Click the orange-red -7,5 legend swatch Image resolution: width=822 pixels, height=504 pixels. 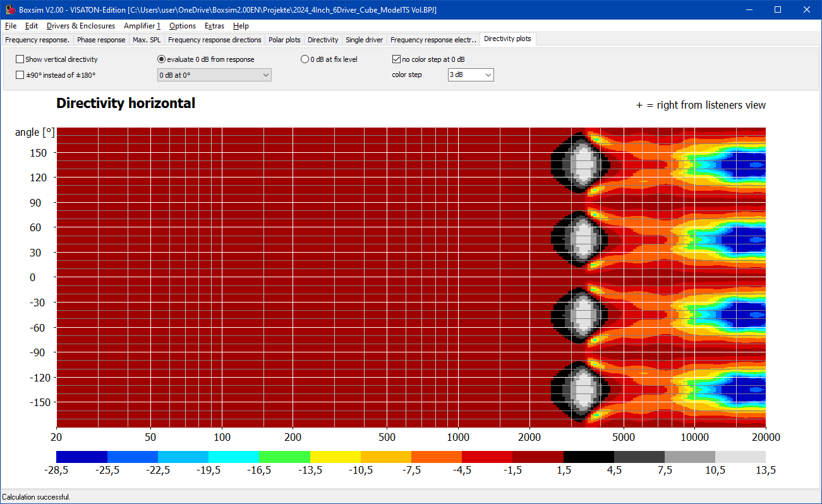[x=437, y=457]
